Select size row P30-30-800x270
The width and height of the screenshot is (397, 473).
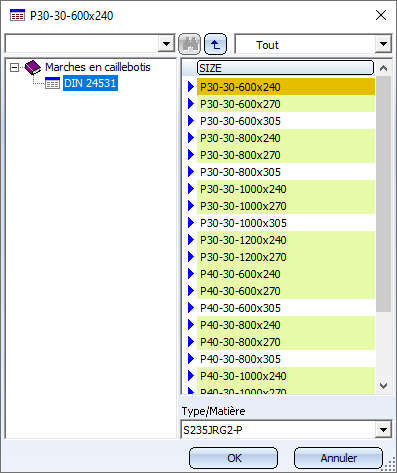[x=286, y=155]
